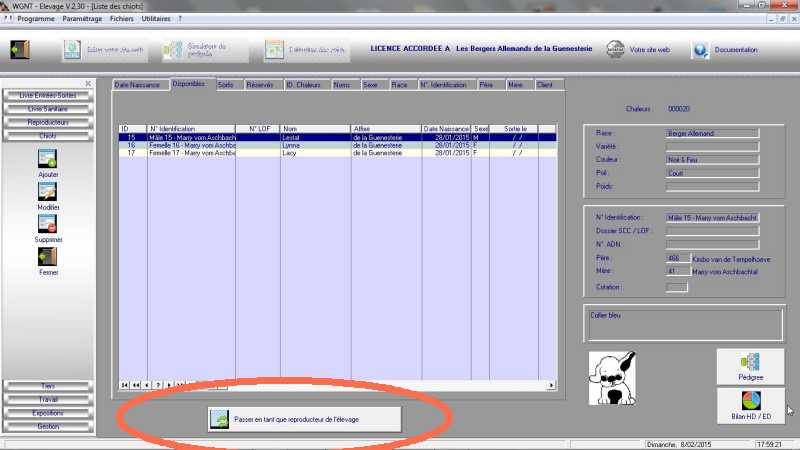Expand the Expositions sidebar section
Image resolution: width=800 pixels, height=450 pixels.
tap(48, 412)
